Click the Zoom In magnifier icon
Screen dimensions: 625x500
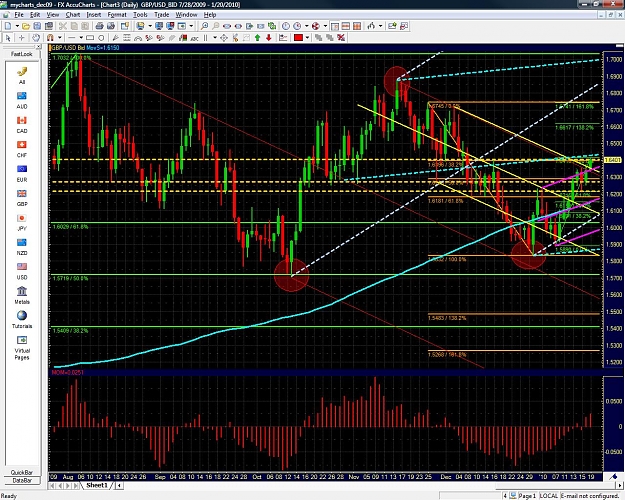coord(204,26)
